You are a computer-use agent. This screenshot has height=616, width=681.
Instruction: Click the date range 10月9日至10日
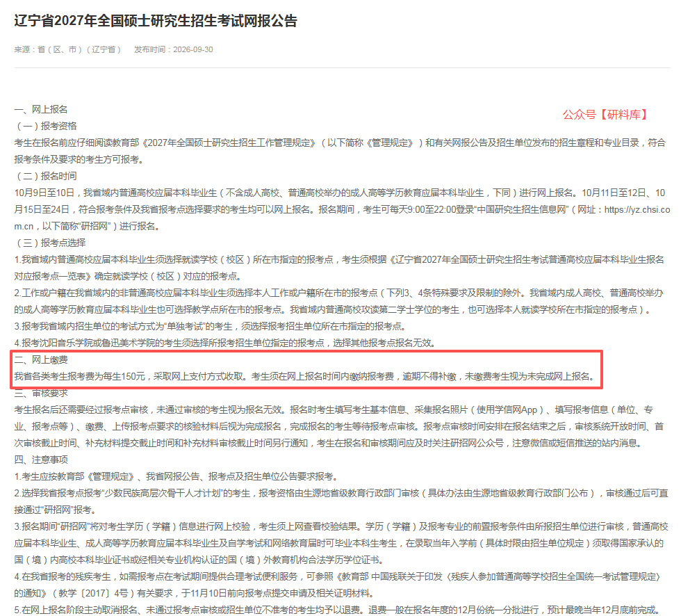coord(44,193)
